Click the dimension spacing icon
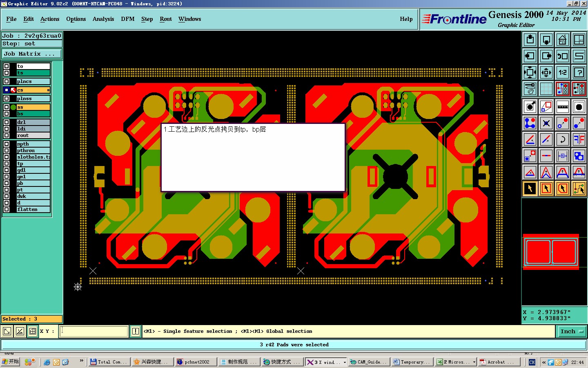588x368 pixels. click(x=563, y=156)
